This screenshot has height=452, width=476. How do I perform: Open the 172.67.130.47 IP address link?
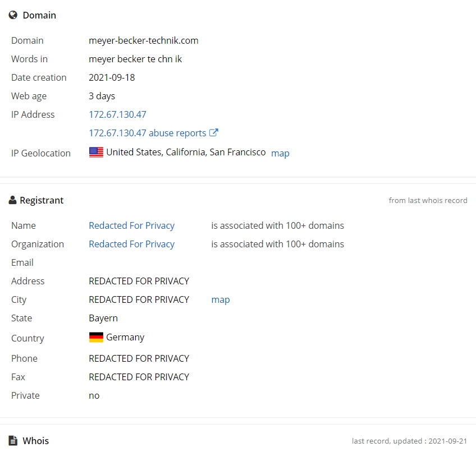[x=117, y=114]
